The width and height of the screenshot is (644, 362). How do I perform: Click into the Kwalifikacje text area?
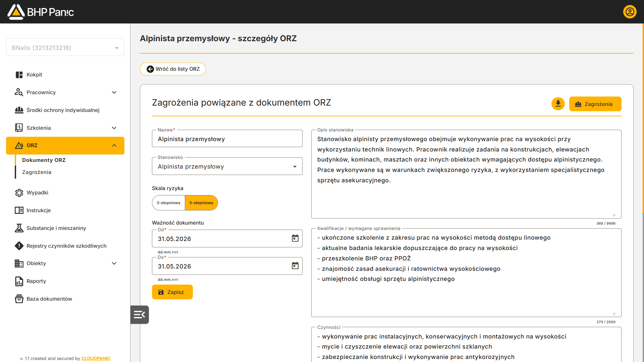[x=466, y=273]
